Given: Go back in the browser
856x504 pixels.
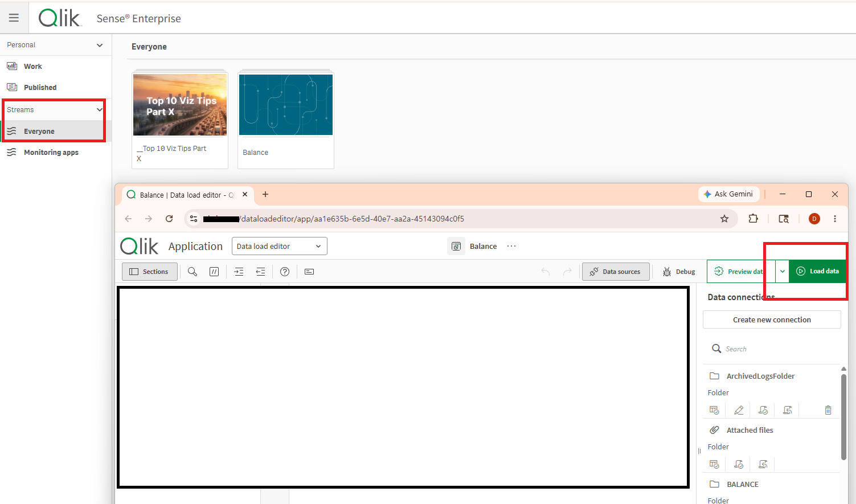Looking at the screenshot, I should pyautogui.click(x=128, y=219).
